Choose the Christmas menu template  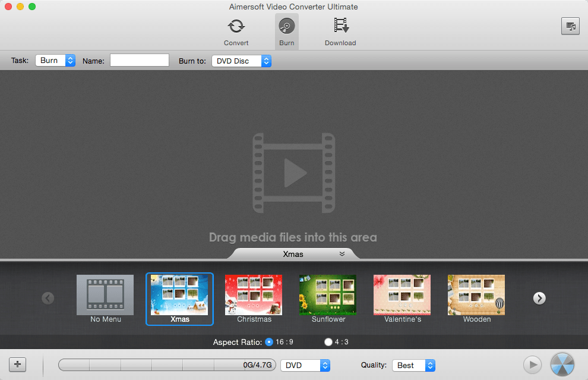254,299
